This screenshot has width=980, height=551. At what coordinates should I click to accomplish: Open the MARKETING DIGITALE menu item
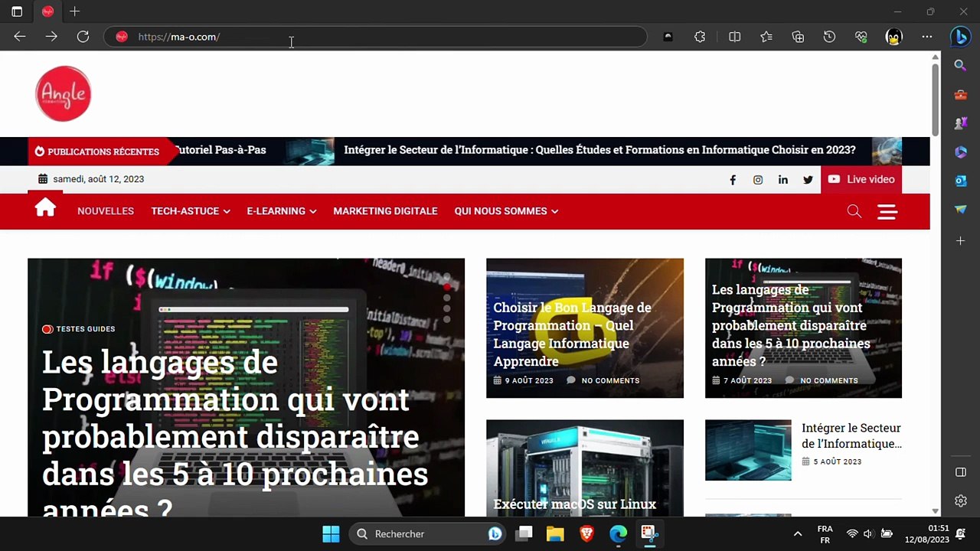(385, 211)
